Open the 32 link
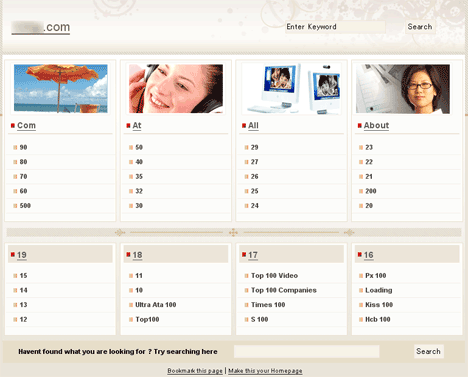This screenshot has width=468, height=377. tap(139, 191)
